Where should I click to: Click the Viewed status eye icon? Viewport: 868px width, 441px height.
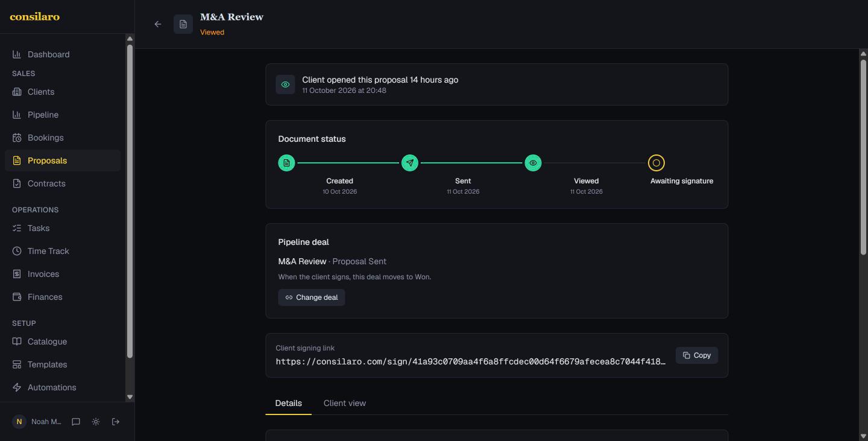(533, 163)
